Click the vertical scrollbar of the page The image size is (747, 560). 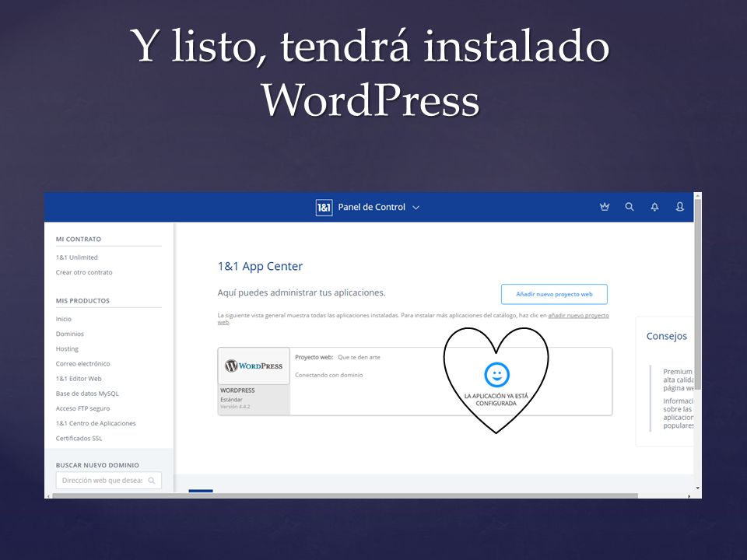pos(698,296)
